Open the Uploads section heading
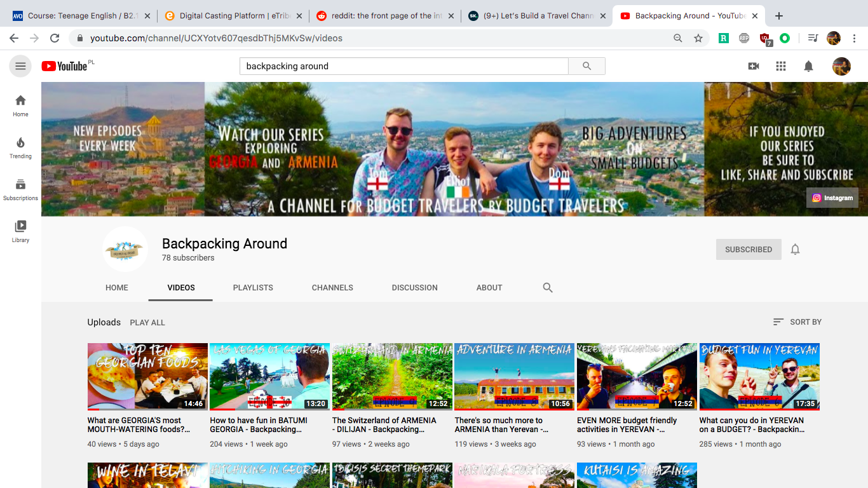Viewport: 868px width, 488px height. (x=104, y=322)
